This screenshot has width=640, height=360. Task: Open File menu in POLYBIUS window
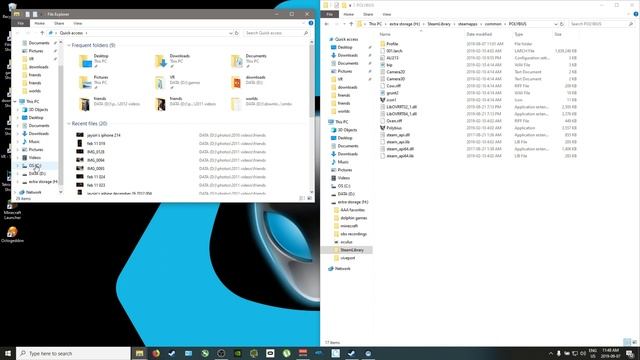click(329, 14)
